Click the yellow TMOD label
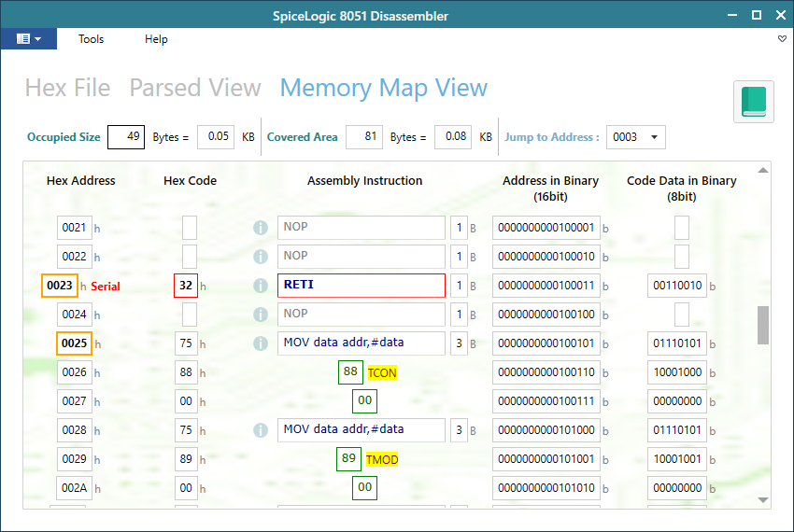The image size is (794, 532). [382, 459]
